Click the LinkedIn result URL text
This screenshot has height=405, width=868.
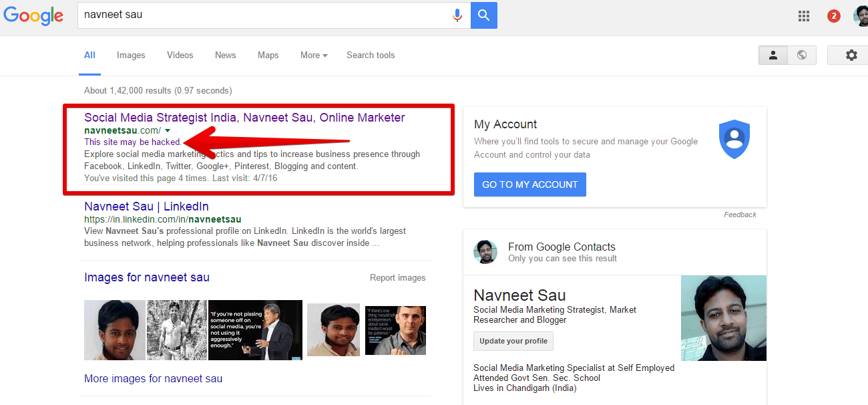(162, 219)
